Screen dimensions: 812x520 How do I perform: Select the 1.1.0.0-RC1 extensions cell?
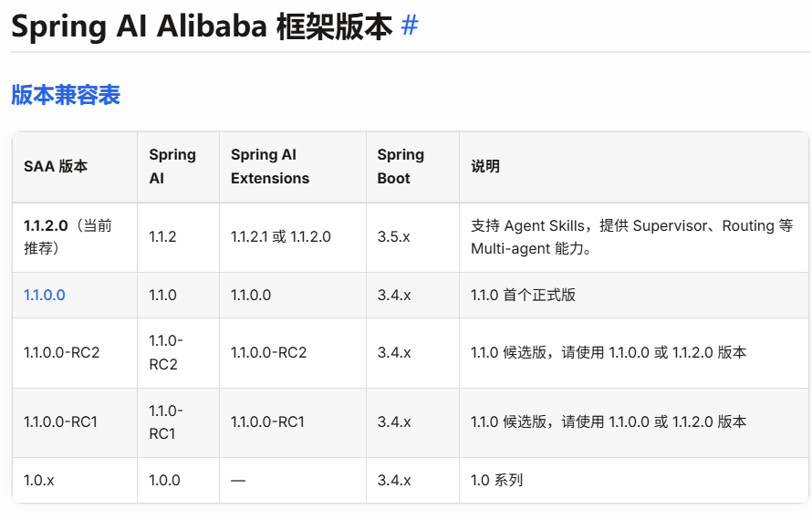pos(293,422)
